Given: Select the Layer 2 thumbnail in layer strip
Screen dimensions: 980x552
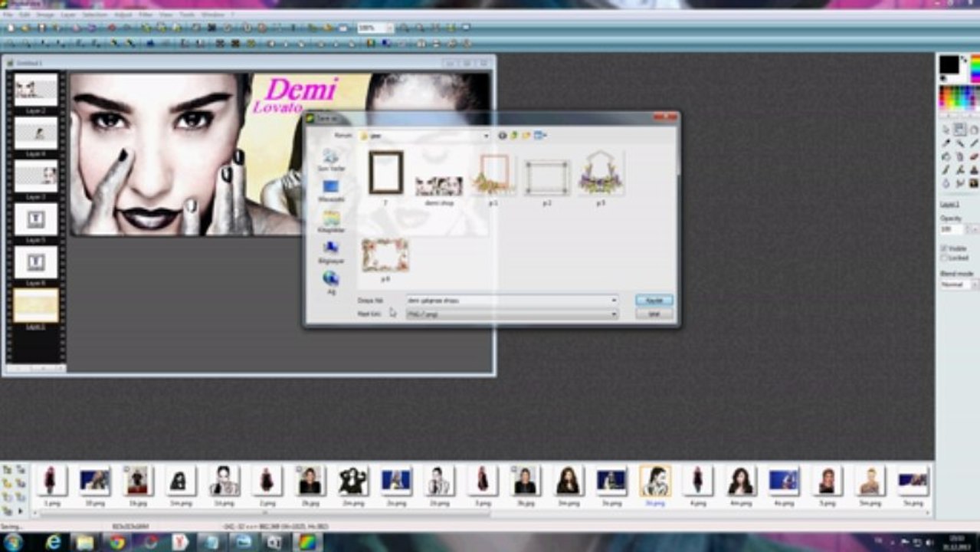Looking at the screenshot, I should point(36,90).
